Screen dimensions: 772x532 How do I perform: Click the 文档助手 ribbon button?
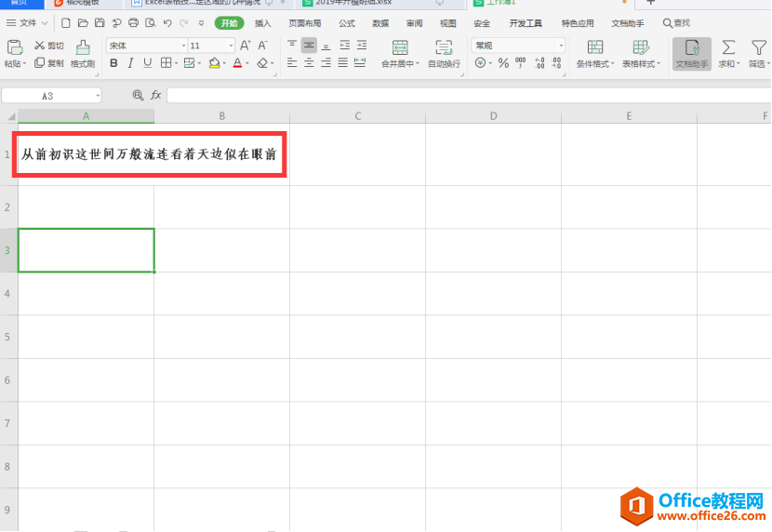pyautogui.click(x=692, y=54)
